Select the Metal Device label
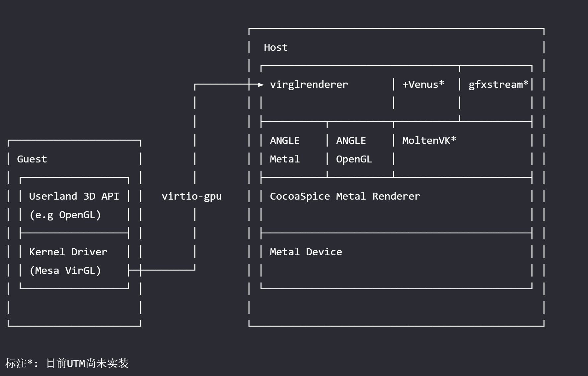 [x=306, y=252]
